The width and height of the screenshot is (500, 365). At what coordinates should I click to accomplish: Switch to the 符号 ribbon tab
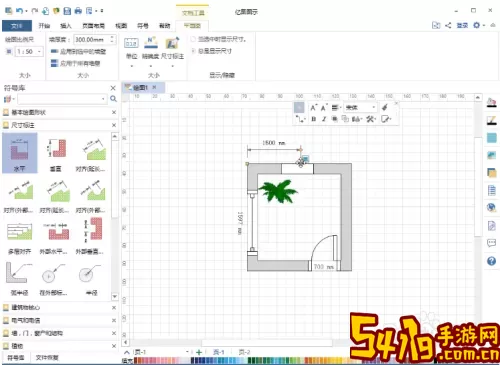pyautogui.click(x=143, y=26)
